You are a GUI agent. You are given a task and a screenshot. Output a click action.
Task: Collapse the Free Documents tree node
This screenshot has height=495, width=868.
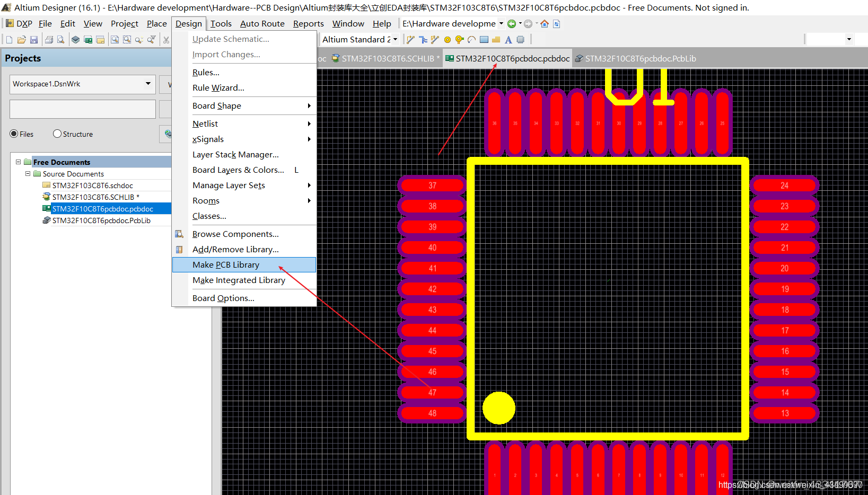pyautogui.click(x=19, y=162)
